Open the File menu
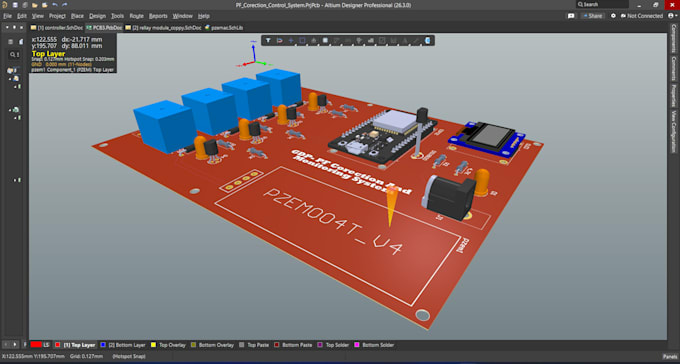 coord(7,16)
